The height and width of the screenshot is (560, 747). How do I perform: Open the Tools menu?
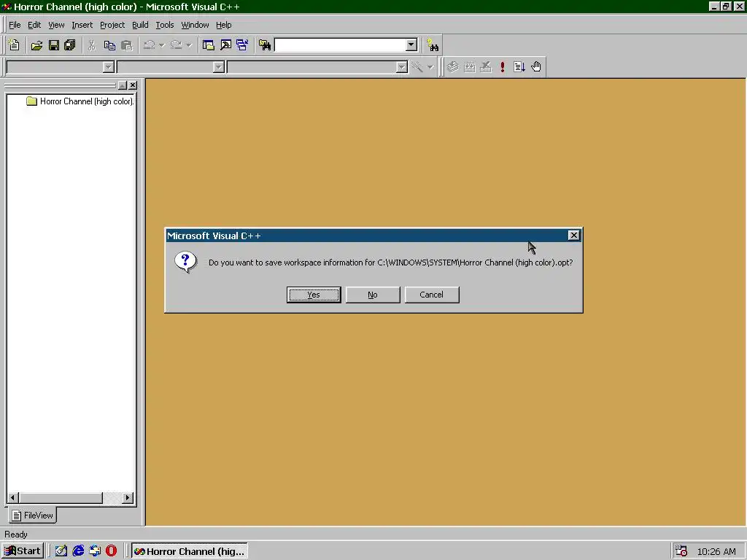click(165, 25)
